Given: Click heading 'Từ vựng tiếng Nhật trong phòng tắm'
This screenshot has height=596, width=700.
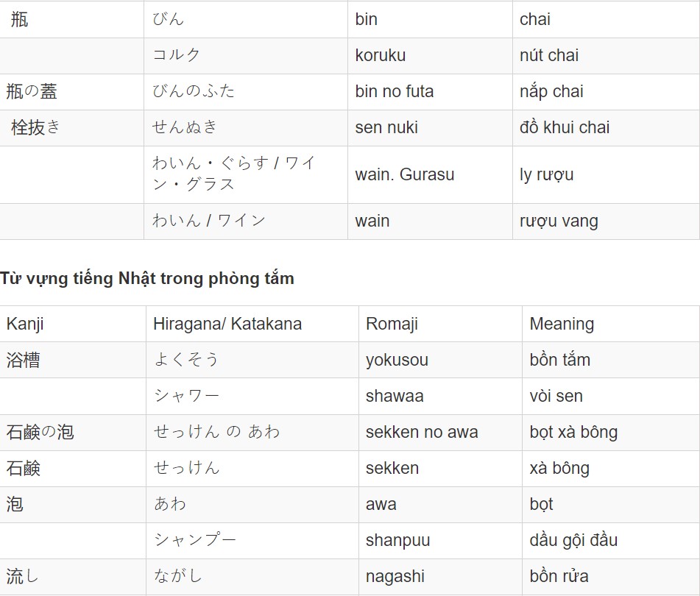Looking at the screenshot, I should pyautogui.click(x=147, y=279).
